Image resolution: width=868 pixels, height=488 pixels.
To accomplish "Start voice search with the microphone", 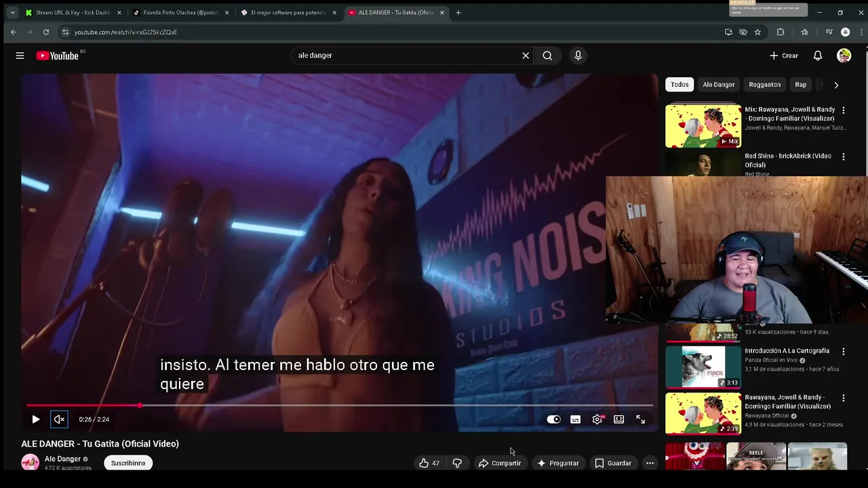I will coord(578,56).
